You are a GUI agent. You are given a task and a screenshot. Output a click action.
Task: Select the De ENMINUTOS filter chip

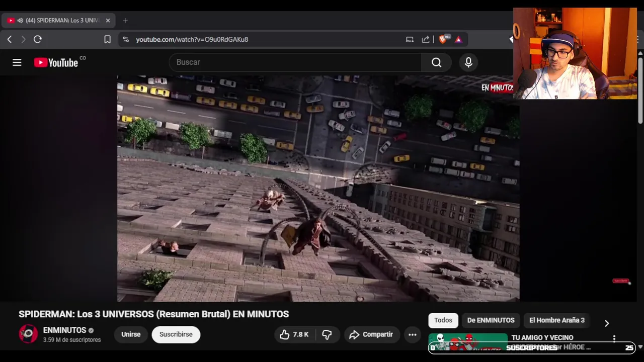coord(491,320)
